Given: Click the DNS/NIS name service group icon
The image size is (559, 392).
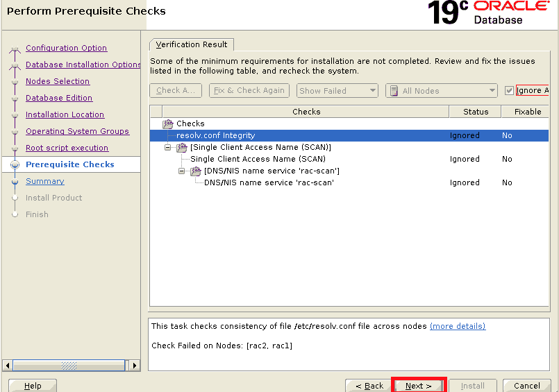Looking at the screenshot, I should click(195, 171).
